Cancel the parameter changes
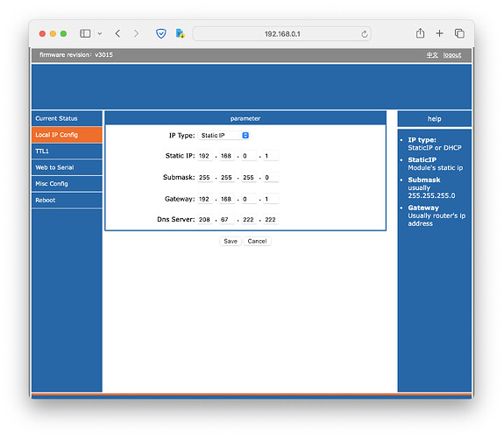The width and height of the screenshot is (504, 438). 257,241
